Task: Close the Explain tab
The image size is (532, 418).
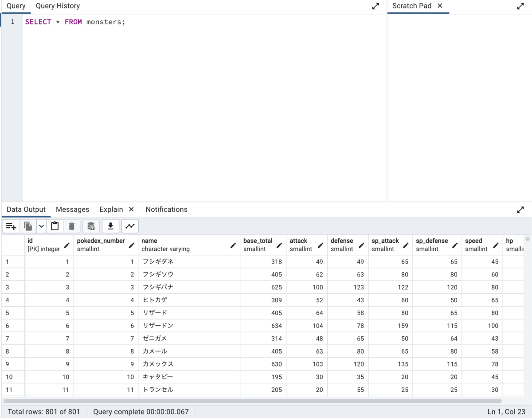Action: (131, 209)
